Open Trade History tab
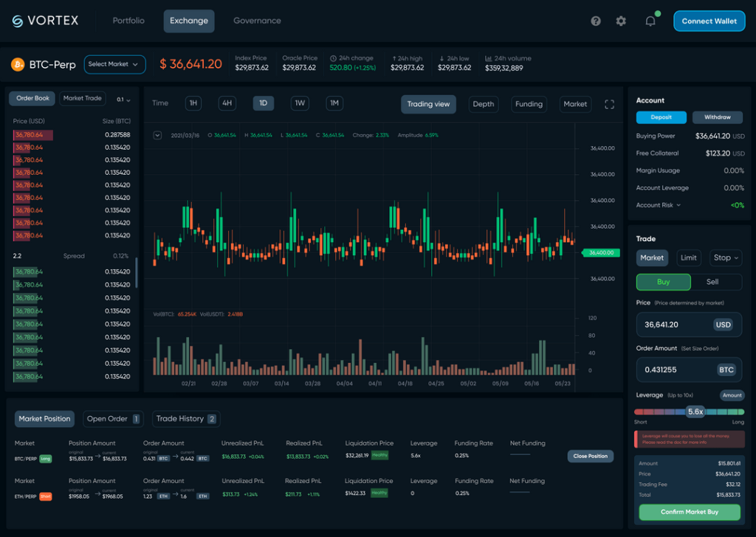This screenshot has width=756, height=537. 186,419
